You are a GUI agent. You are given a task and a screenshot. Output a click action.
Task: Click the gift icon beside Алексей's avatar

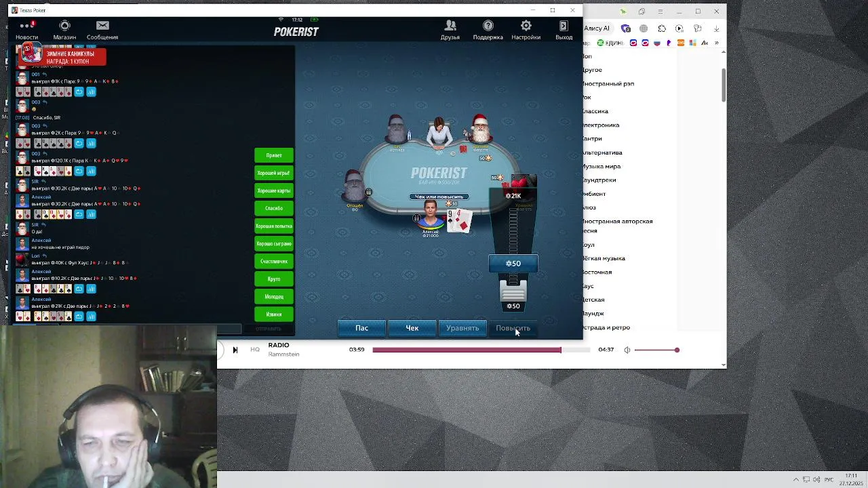point(416,218)
